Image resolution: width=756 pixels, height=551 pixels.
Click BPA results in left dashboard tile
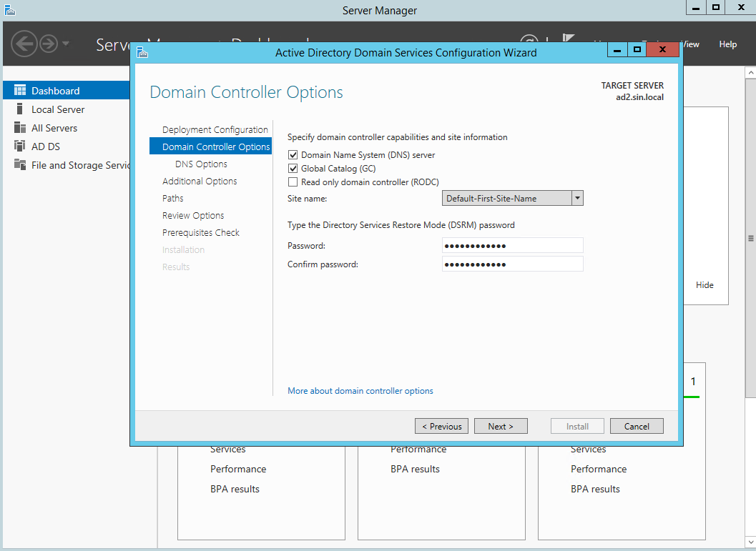(235, 489)
